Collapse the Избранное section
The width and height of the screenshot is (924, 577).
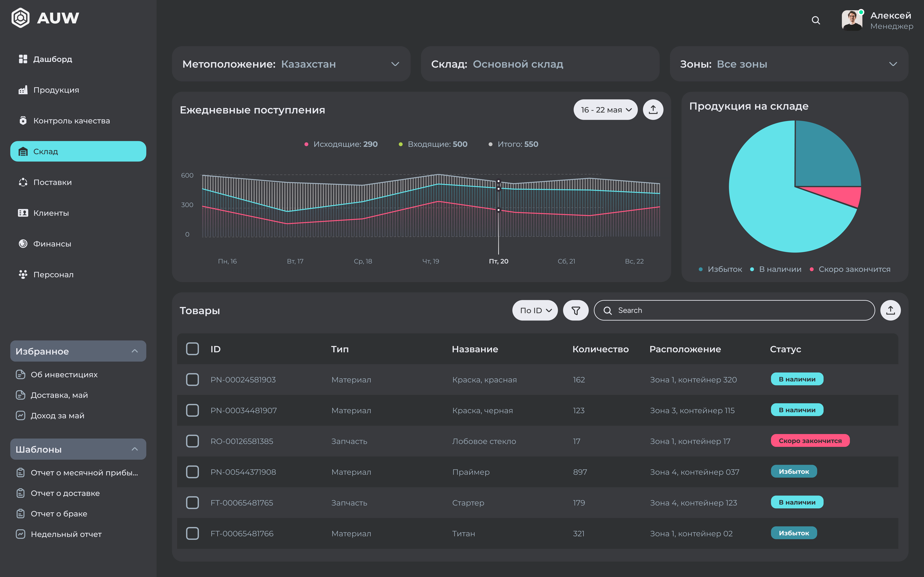[134, 351]
